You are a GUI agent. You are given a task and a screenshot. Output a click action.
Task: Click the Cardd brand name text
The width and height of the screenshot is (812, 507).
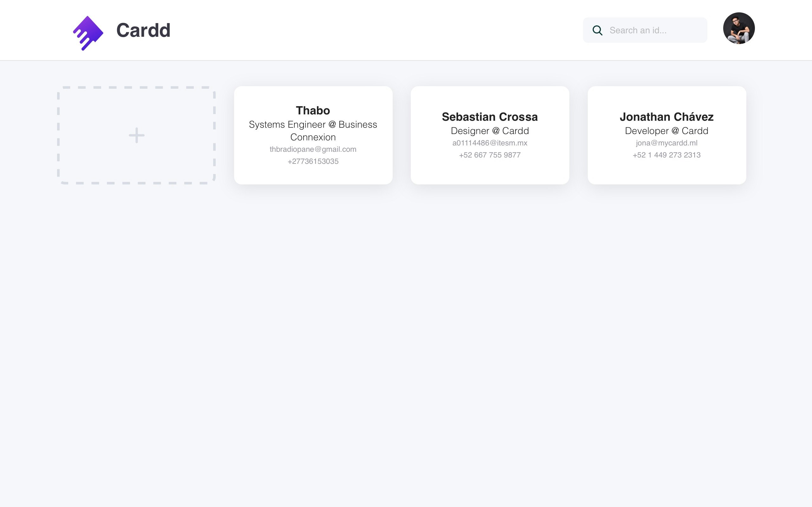tap(143, 30)
